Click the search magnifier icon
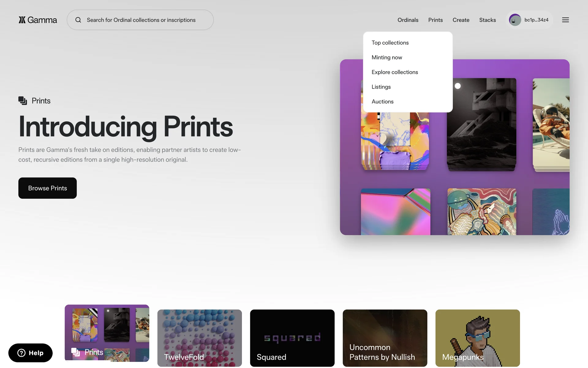Screen dimensions: 588x368 click(78, 20)
